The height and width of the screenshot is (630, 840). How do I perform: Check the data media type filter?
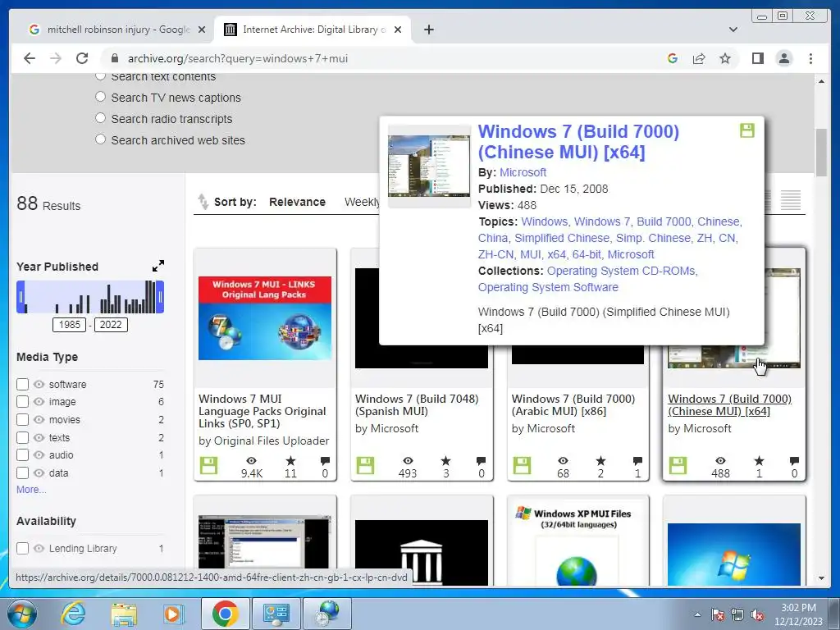pyautogui.click(x=22, y=473)
